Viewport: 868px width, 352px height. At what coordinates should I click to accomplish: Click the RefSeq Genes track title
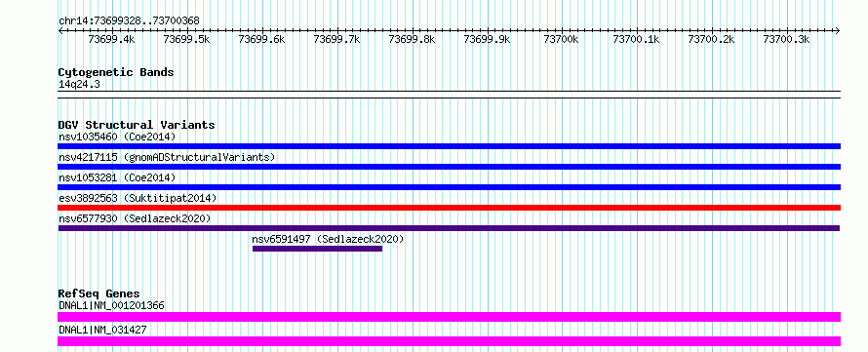tap(99, 293)
